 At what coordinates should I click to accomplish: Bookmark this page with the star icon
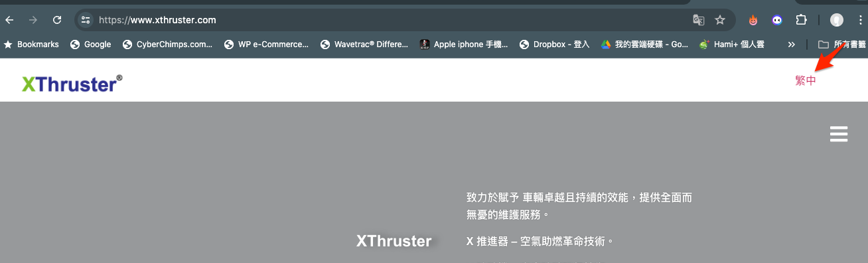click(720, 20)
